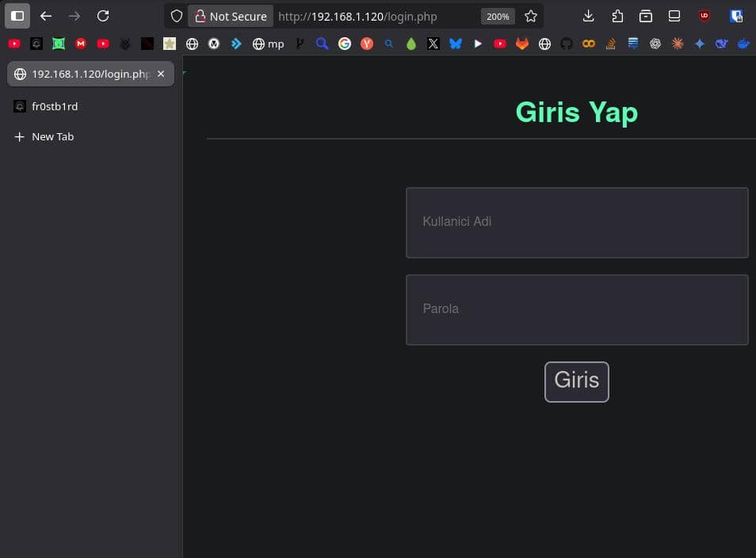Open tracking protection shield icon
Image resolution: width=756 pixels, height=558 pixels.
click(177, 16)
